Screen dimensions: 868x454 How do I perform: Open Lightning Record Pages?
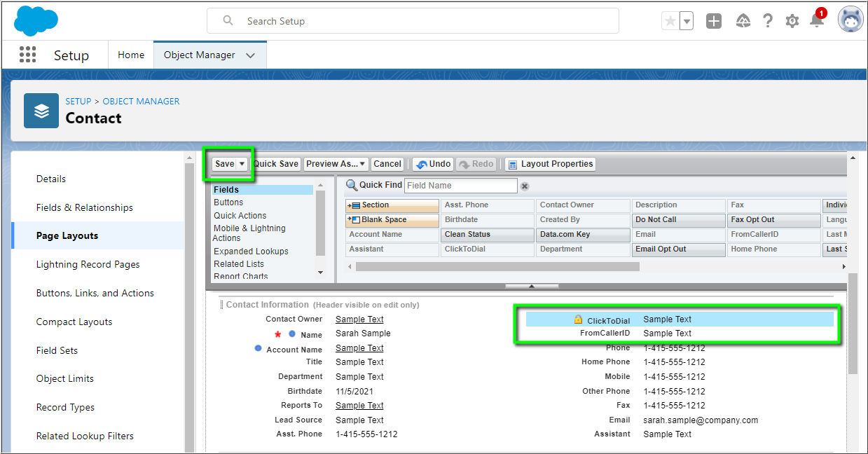pos(88,264)
